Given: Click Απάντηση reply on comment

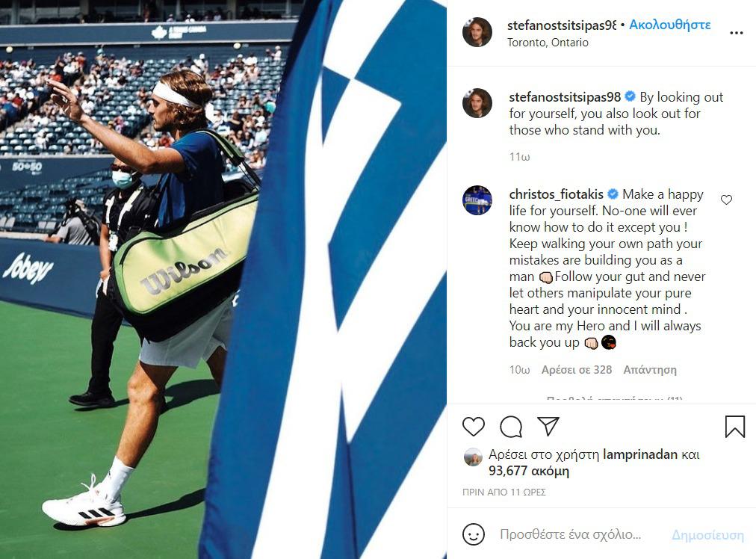Looking at the screenshot, I should 649,370.
